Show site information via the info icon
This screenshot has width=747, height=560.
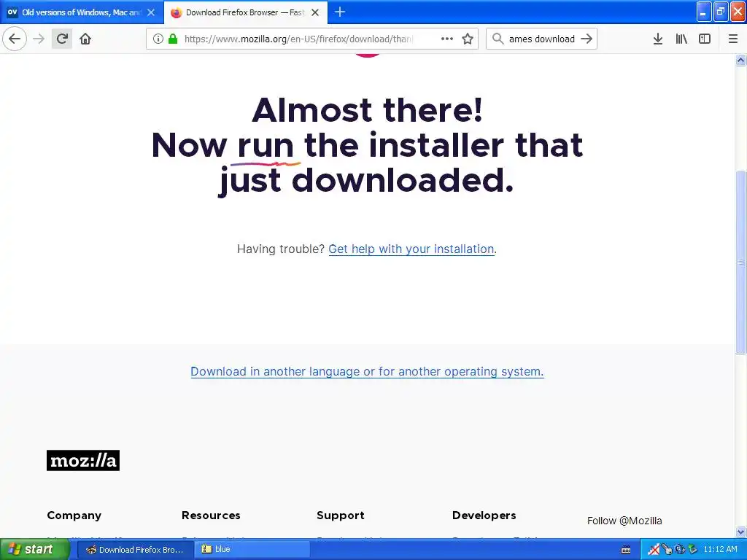pos(158,39)
